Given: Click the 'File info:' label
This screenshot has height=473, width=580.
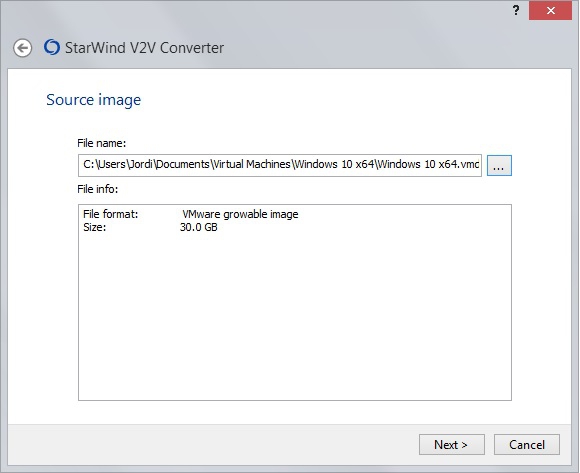Looking at the screenshot, I should [x=97, y=189].
